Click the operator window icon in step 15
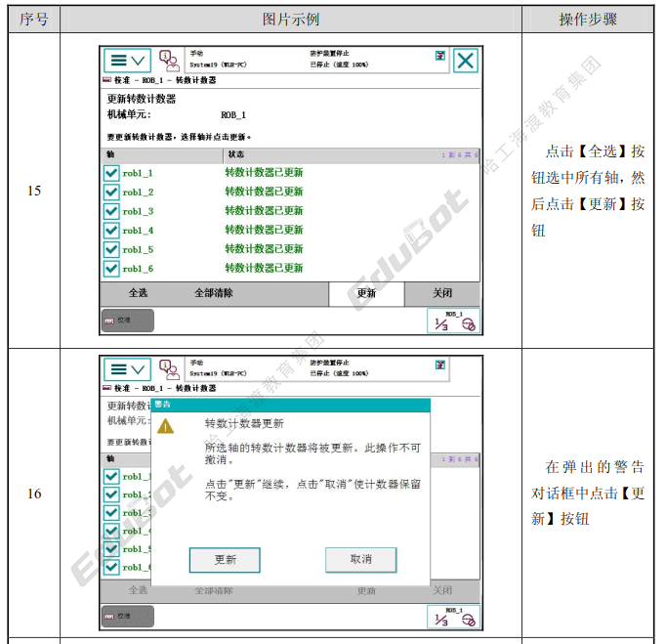Screen dimensions: 666x644 coord(169,61)
